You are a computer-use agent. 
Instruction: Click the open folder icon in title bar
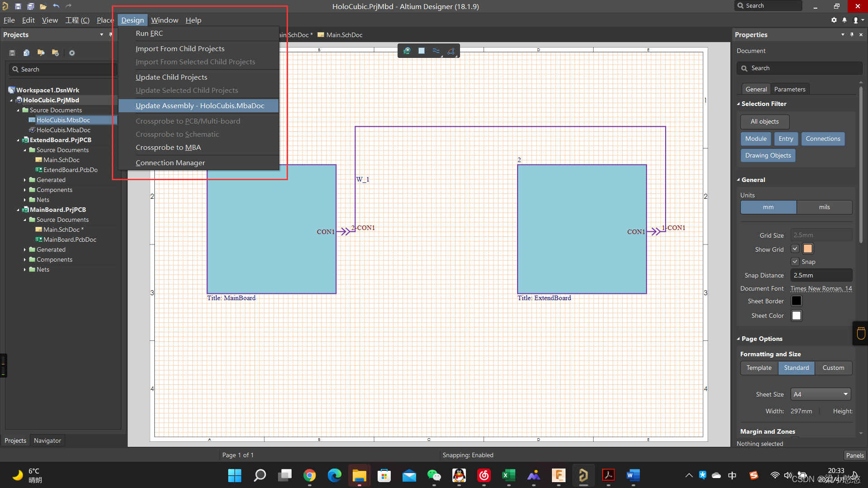click(x=43, y=6)
